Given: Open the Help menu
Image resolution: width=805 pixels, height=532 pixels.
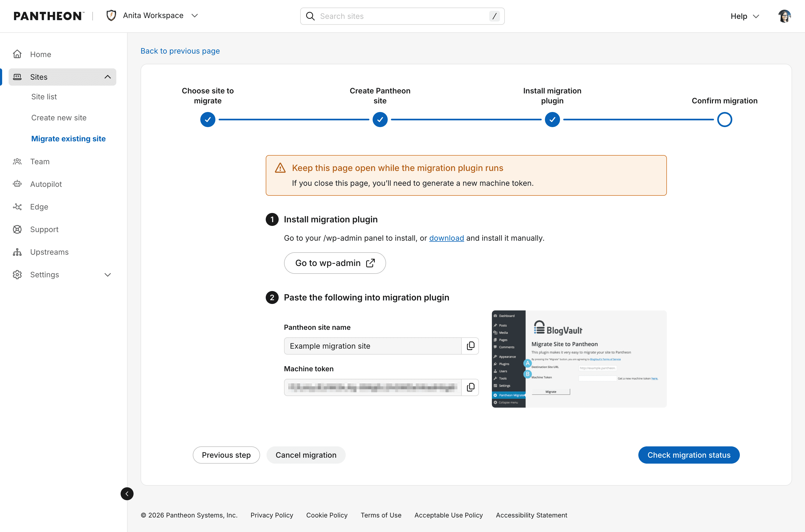Looking at the screenshot, I should 745,16.
